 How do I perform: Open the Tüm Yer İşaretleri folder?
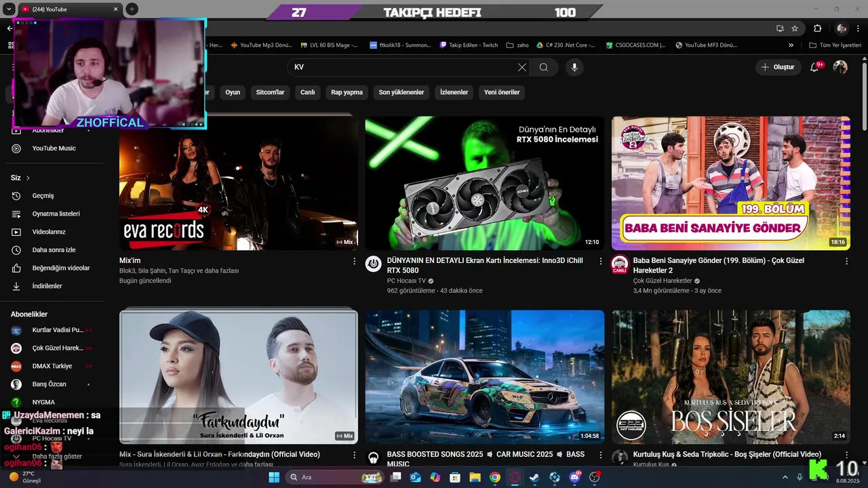tap(836, 45)
